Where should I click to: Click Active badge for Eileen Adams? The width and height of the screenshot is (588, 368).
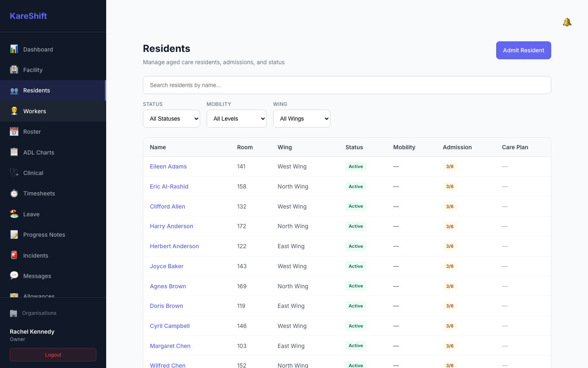tap(356, 166)
